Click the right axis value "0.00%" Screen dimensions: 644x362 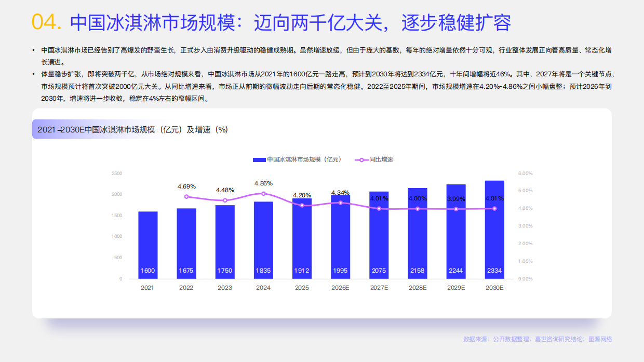(526, 279)
